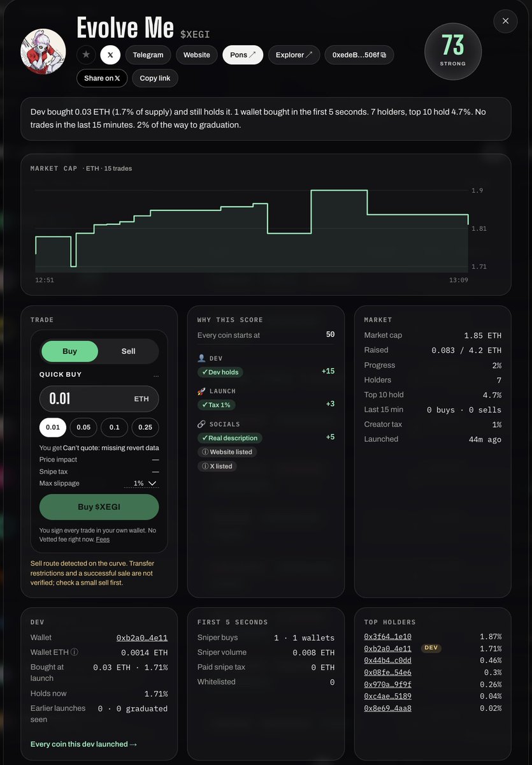Click the Real description score chip
Viewport: 532px width, 765px height.
point(229,438)
